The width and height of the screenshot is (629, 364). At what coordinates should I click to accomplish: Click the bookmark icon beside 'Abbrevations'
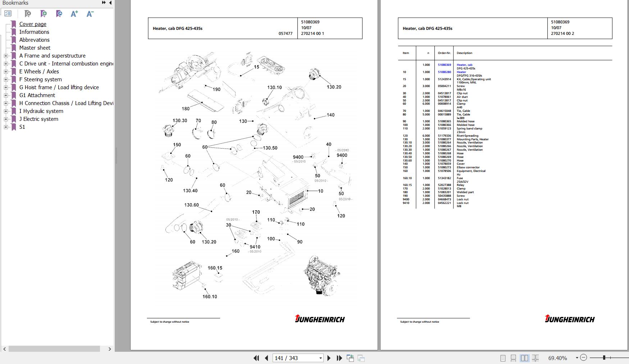click(14, 40)
